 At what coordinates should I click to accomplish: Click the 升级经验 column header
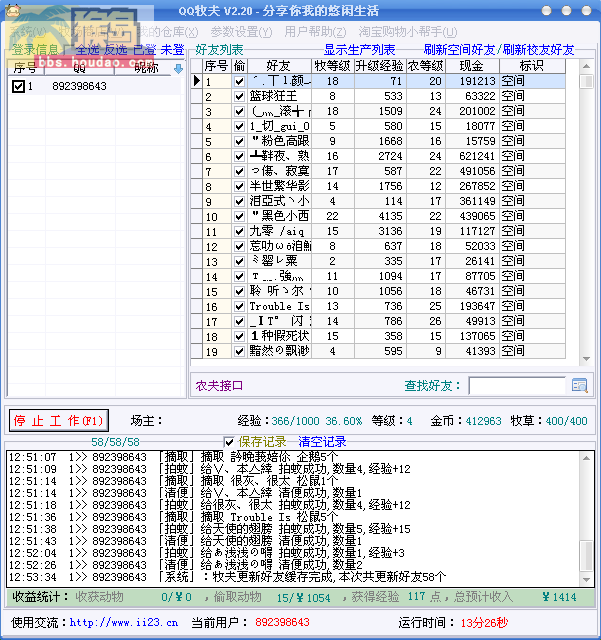point(380,66)
